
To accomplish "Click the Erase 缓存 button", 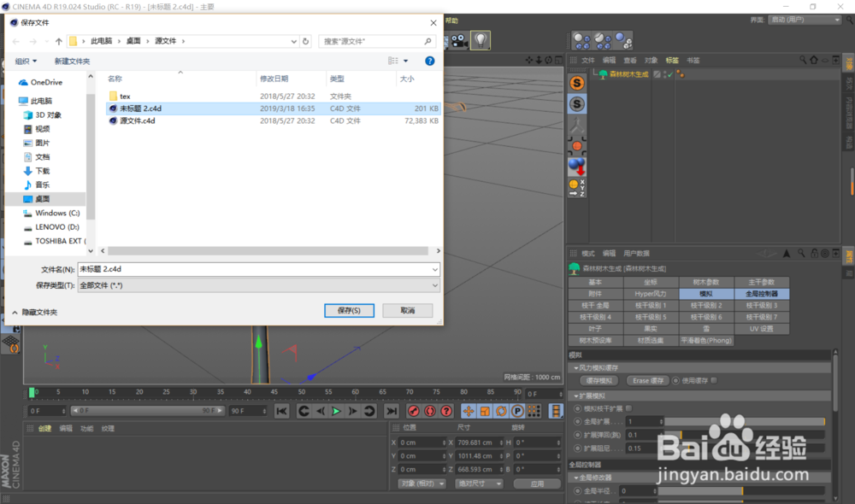I will click(x=648, y=381).
